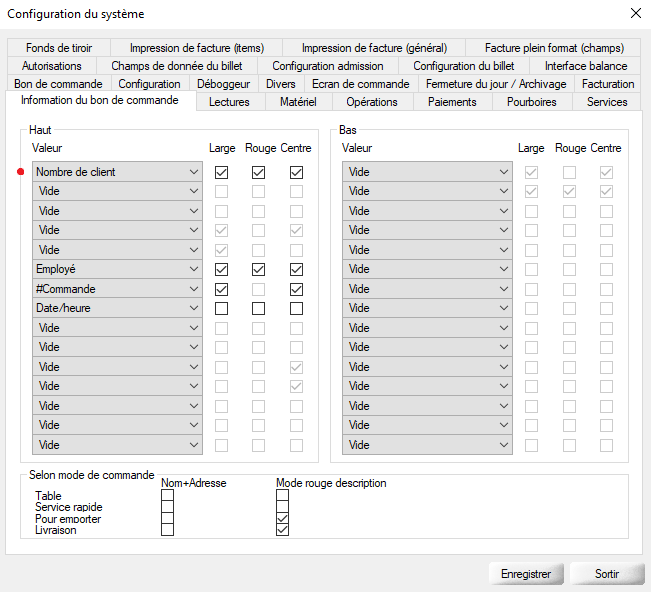Expand the Date/heure value dropdown
This screenshot has width=651, height=592.
117,308
